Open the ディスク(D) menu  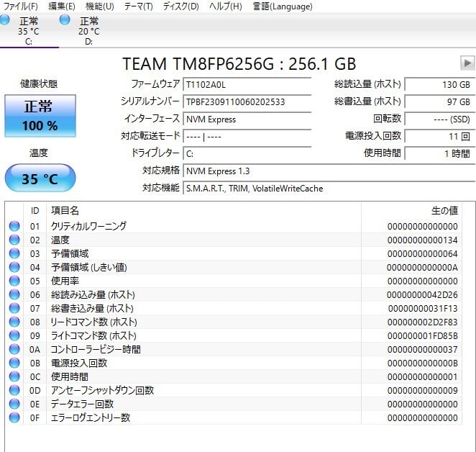pos(181,6)
